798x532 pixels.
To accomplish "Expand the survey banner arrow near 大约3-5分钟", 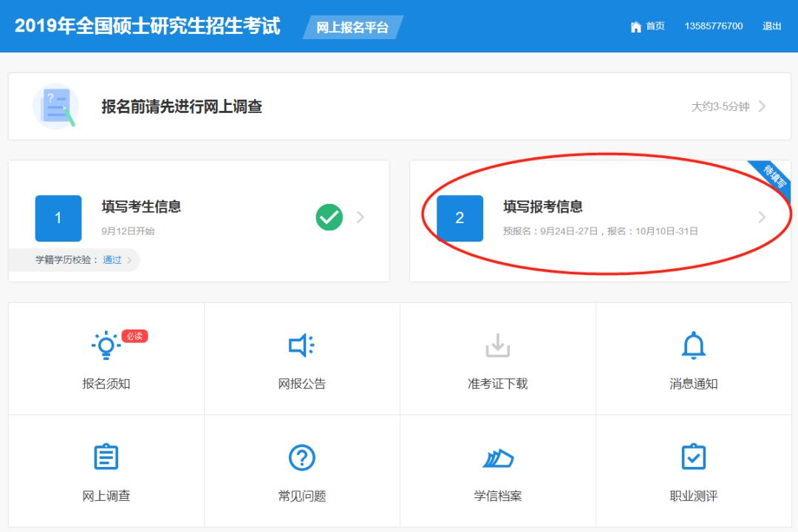I will tap(762, 106).
